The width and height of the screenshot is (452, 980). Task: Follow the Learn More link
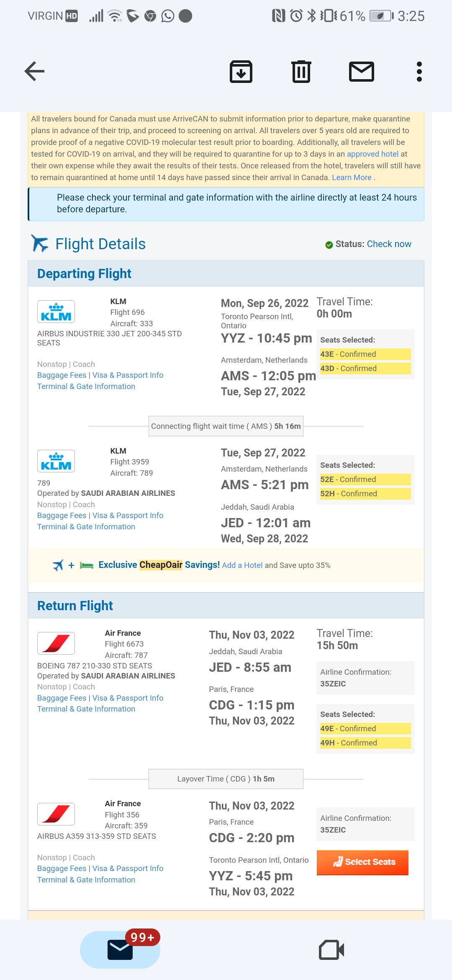pyautogui.click(x=352, y=178)
